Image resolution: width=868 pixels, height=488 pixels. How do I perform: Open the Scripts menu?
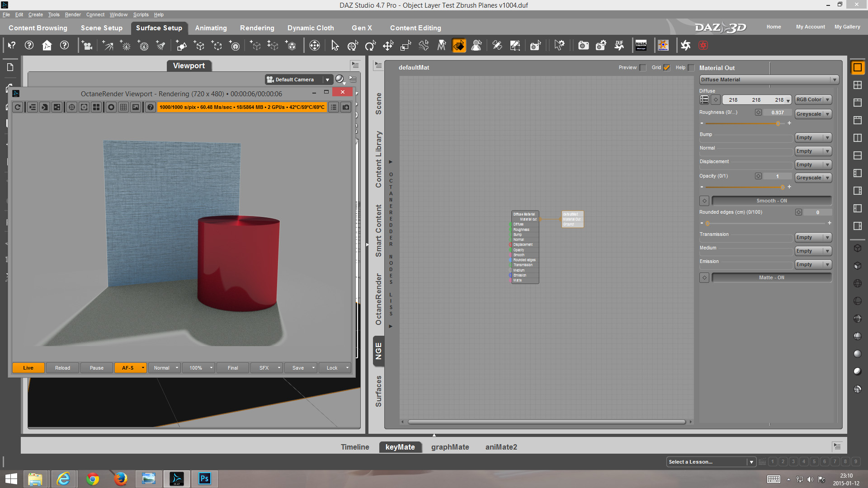141,14
